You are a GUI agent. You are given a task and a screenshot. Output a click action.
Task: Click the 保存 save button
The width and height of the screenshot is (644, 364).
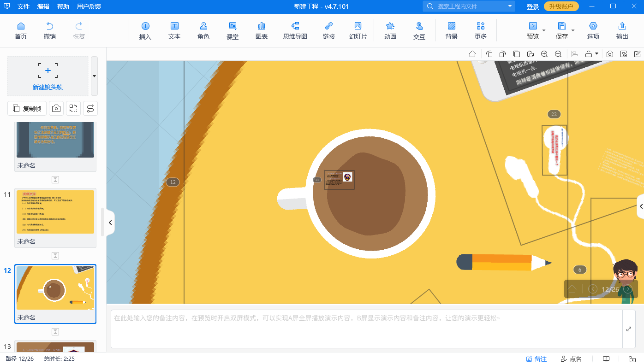562,31
